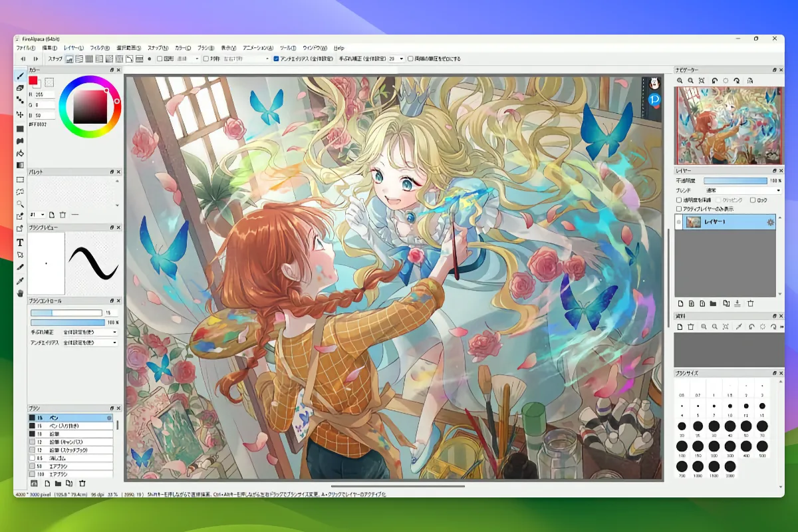The image size is (798, 532).
Task: Click the zoom in icon in Navigator
Action: coord(680,80)
